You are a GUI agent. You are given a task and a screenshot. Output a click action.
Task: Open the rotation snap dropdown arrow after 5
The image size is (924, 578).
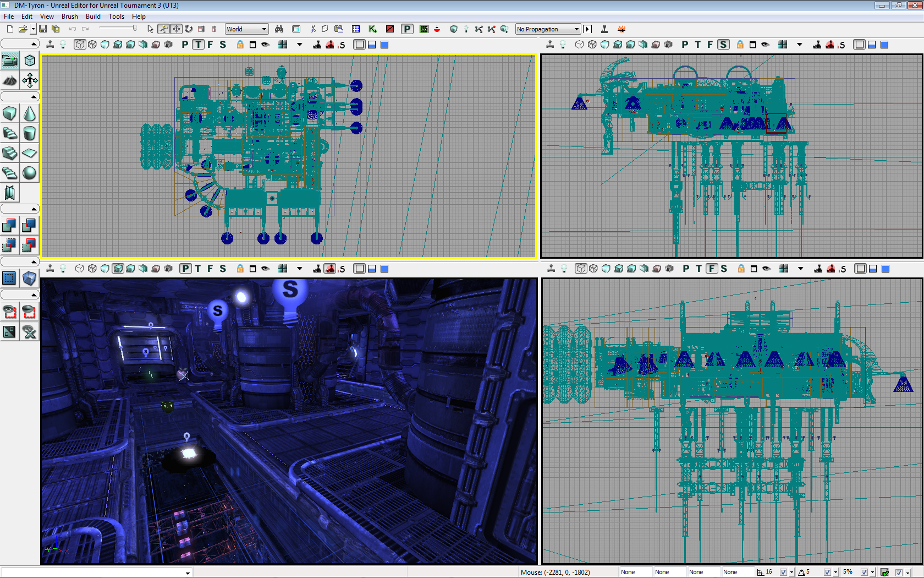click(835, 572)
